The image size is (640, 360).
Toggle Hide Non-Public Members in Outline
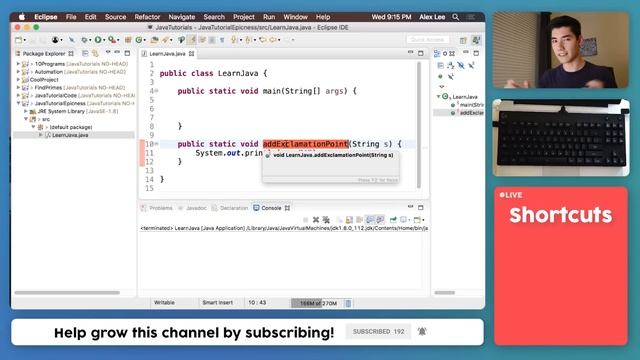pos(440,76)
